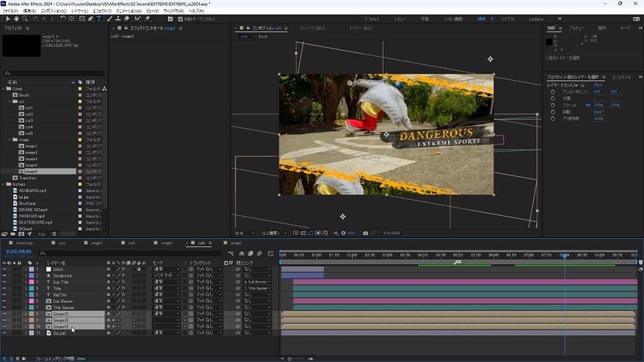Open the エフェクト(T) menu
The image size is (644, 362).
(101, 11)
